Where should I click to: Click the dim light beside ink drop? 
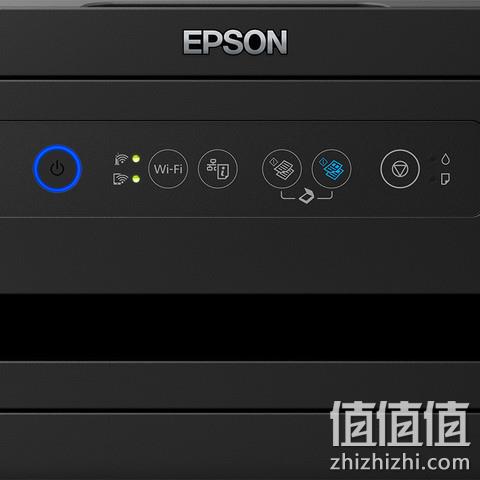pyautogui.click(x=433, y=159)
